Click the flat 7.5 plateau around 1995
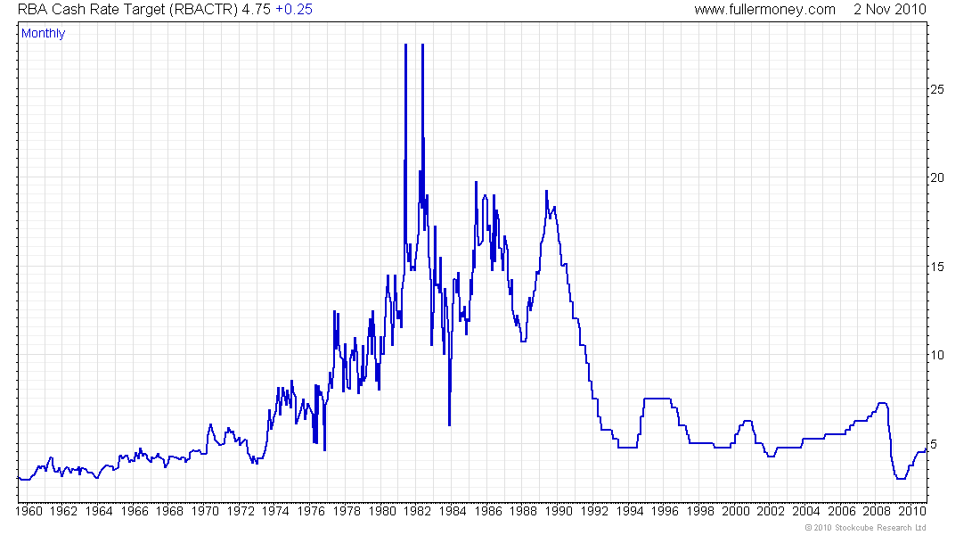Image resolution: width=980 pixels, height=535 pixels. (x=657, y=399)
